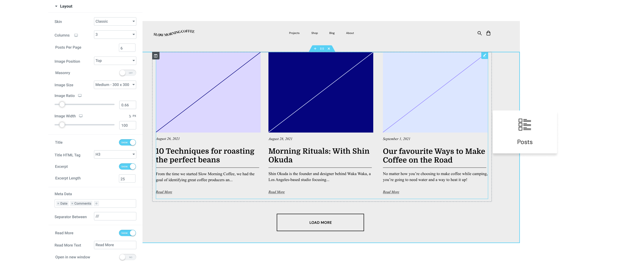Click the drag handle dots on the section
Screen dimensions: 644x266
click(322, 48)
